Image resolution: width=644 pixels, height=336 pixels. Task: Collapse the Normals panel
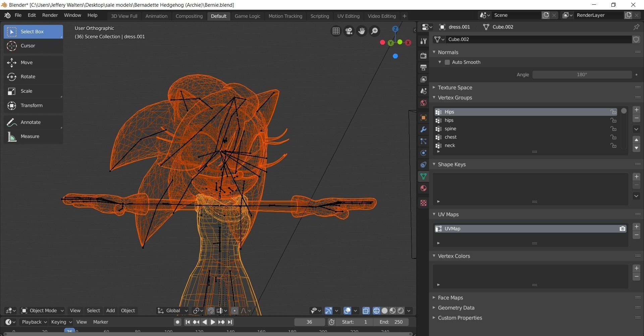434,52
